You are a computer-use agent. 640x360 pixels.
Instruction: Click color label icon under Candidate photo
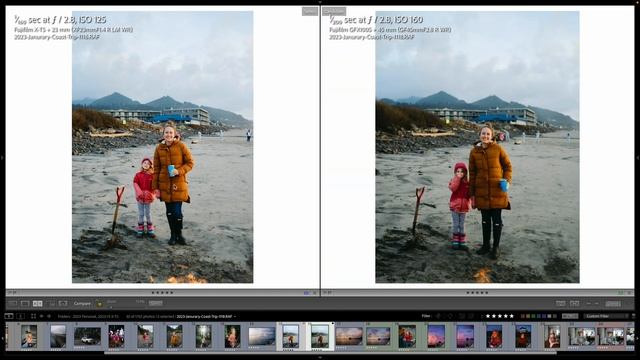pyautogui.click(x=621, y=293)
